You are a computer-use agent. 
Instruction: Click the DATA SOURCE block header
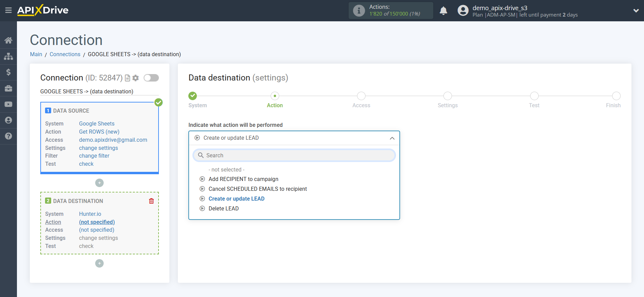click(x=71, y=111)
